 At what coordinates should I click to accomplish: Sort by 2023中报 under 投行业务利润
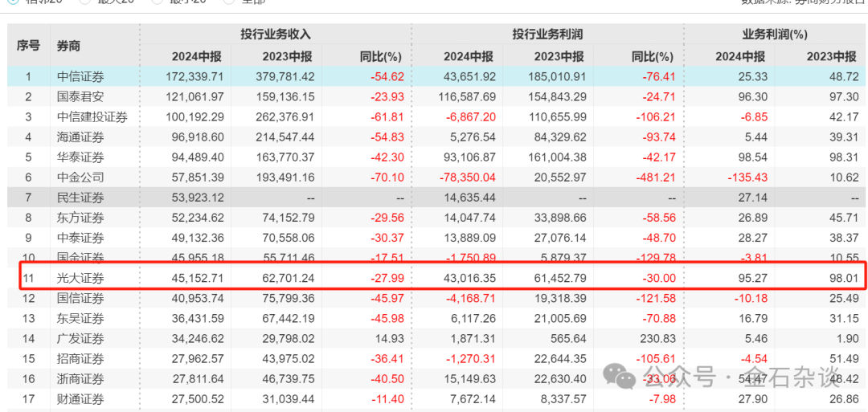559,56
